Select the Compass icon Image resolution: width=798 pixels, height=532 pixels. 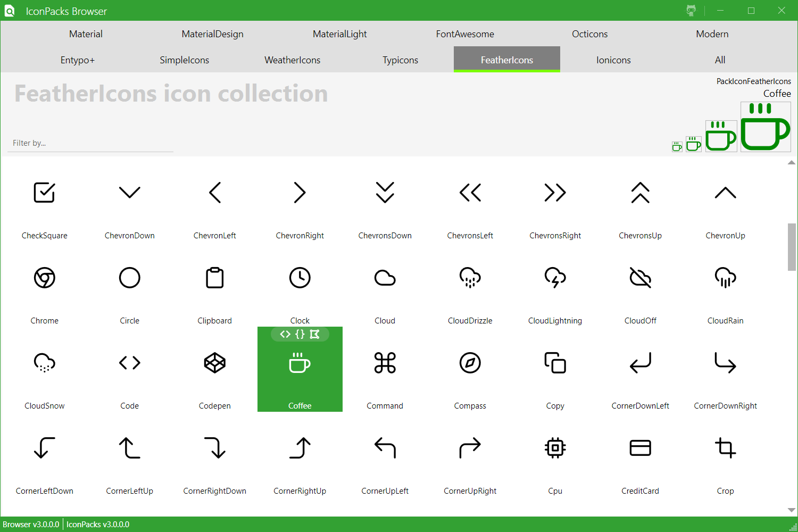[470, 363]
